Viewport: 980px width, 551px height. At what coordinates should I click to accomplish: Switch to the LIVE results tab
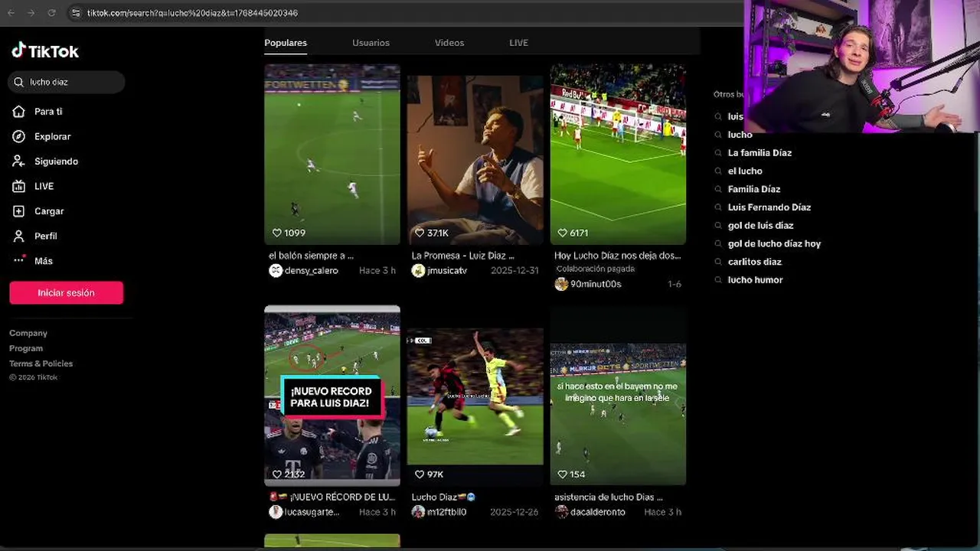click(x=518, y=43)
